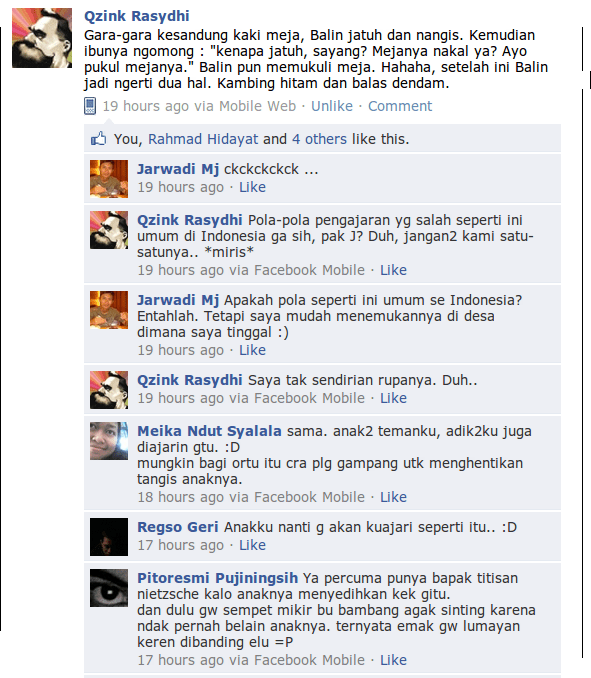The height and width of the screenshot is (678, 591).
Task: Like Meika Ndut Syalala's comment
Action: tap(393, 497)
